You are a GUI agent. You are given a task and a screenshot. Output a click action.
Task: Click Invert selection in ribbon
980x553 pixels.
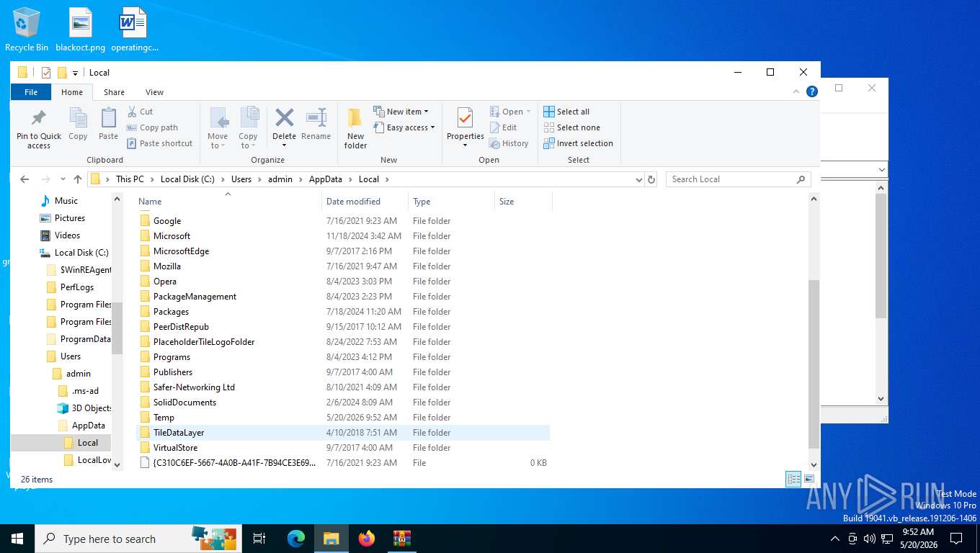[x=578, y=143]
